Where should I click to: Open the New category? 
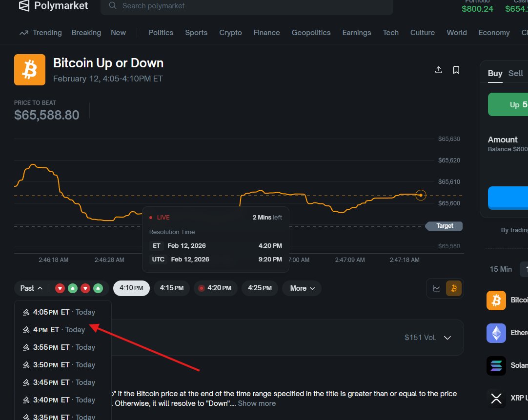point(118,33)
